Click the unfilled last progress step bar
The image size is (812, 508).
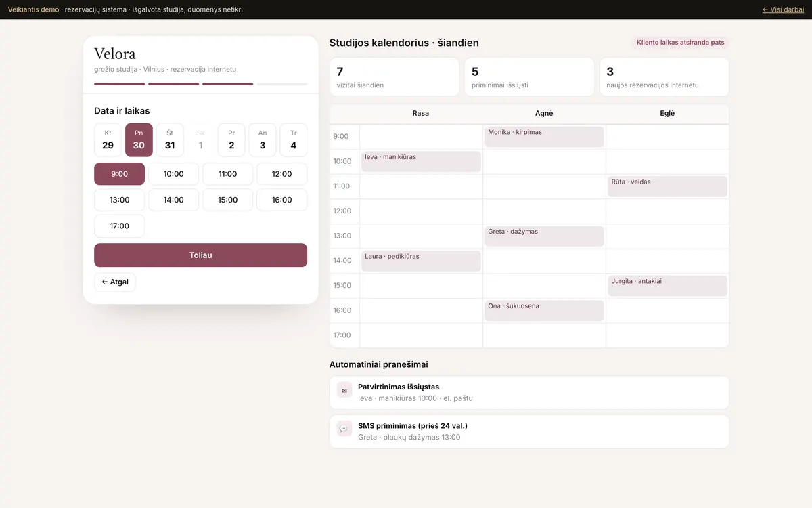tap(282, 84)
